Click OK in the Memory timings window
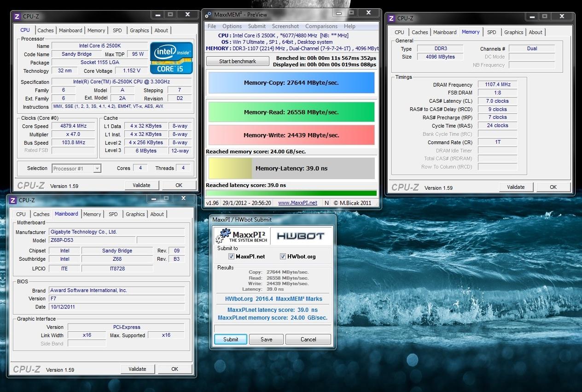Screen dimensions: 582x392 [x=553, y=187]
